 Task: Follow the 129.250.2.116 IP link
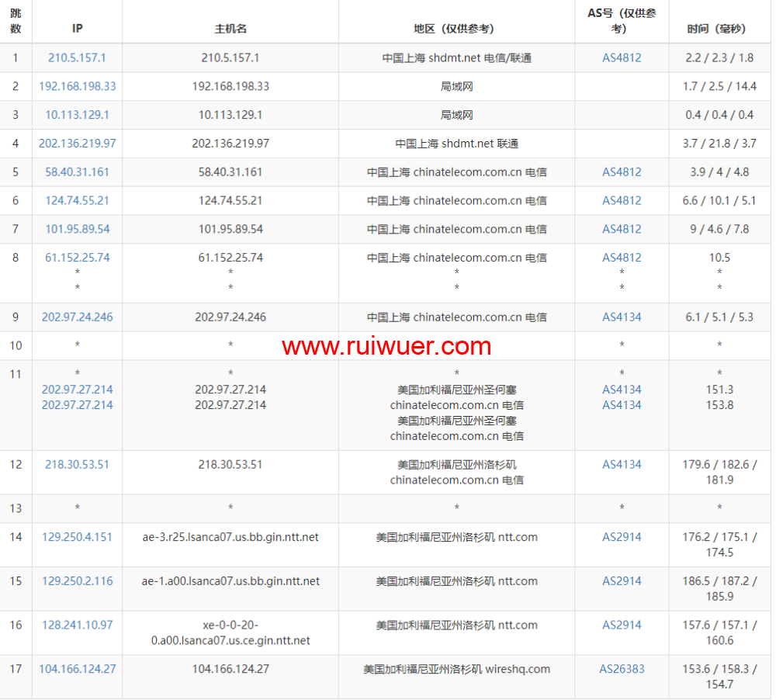[77, 581]
